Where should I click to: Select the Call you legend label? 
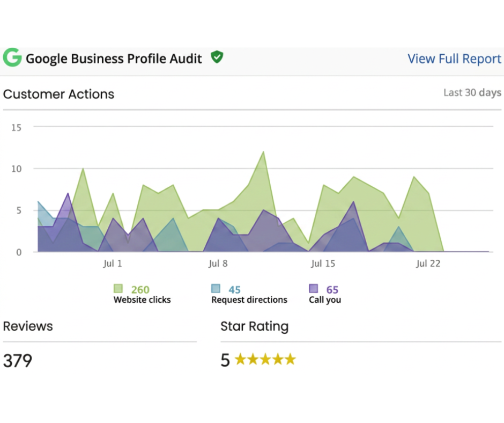pyautogui.click(x=325, y=300)
